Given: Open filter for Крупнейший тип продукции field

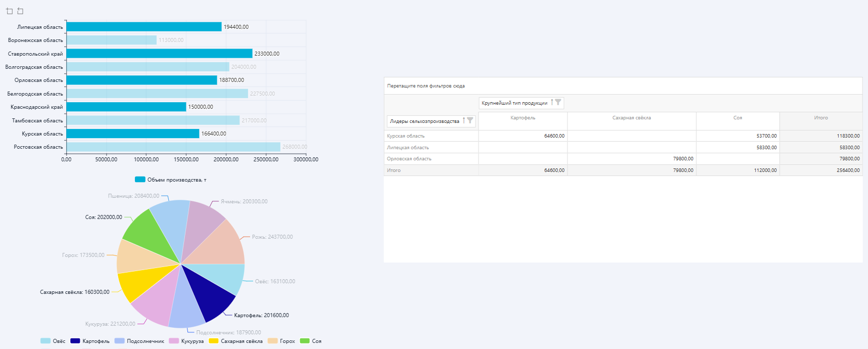Looking at the screenshot, I should (x=558, y=102).
